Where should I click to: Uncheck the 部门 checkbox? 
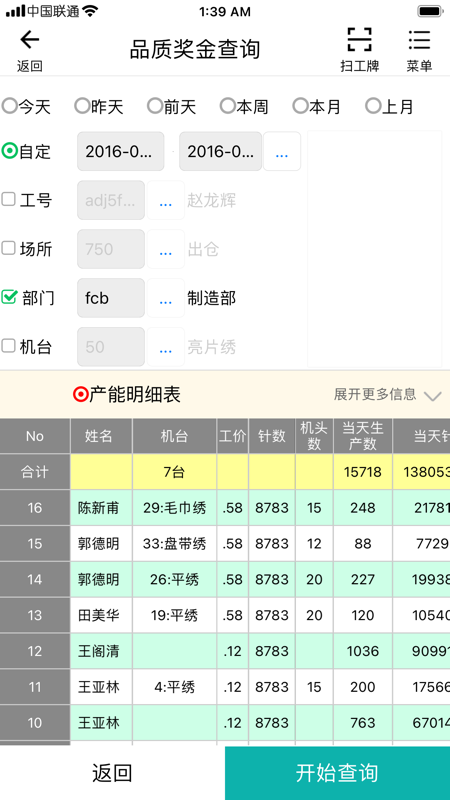tap(9, 297)
